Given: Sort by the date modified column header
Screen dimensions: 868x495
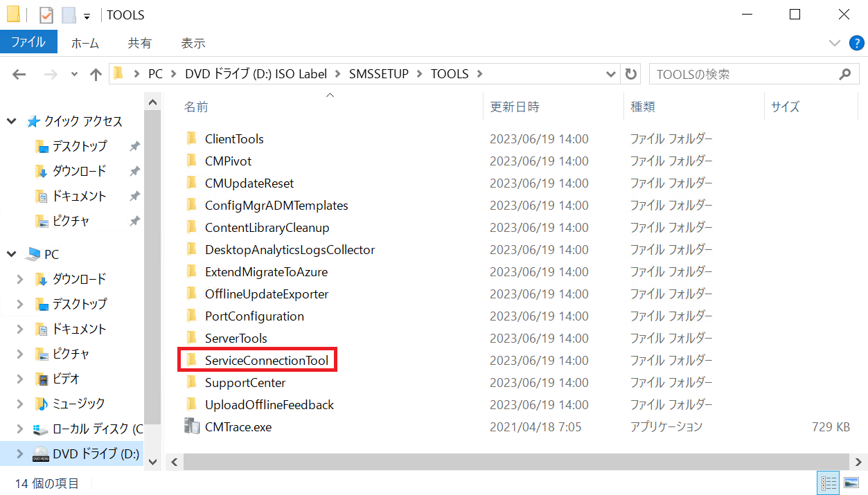Looking at the screenshot, I should point(515,107).
